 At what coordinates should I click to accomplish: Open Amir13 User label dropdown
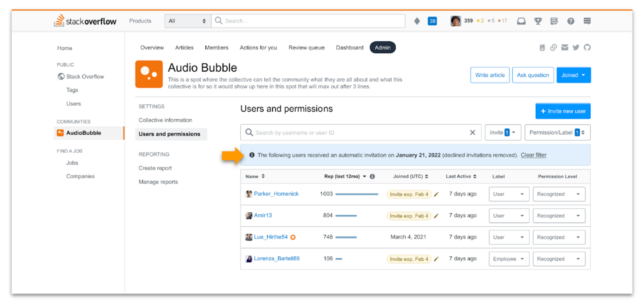(x=509, y=216)
